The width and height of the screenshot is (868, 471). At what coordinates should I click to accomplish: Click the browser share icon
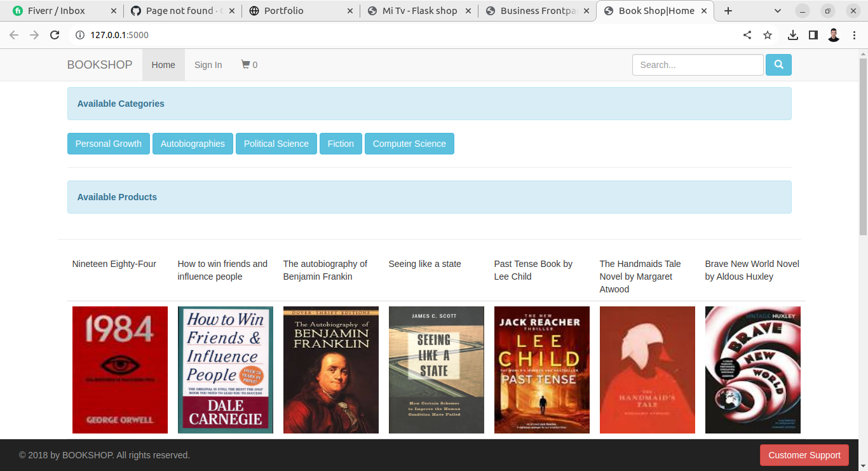747,35
